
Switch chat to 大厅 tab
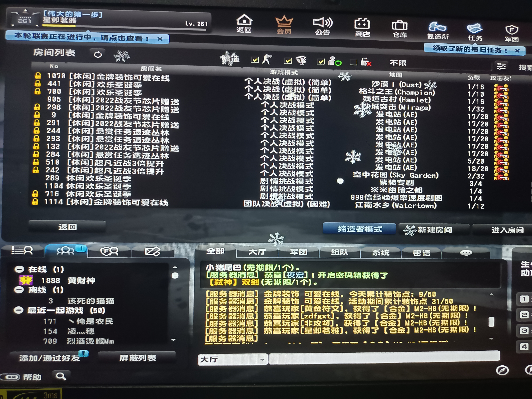coord(257,252)
